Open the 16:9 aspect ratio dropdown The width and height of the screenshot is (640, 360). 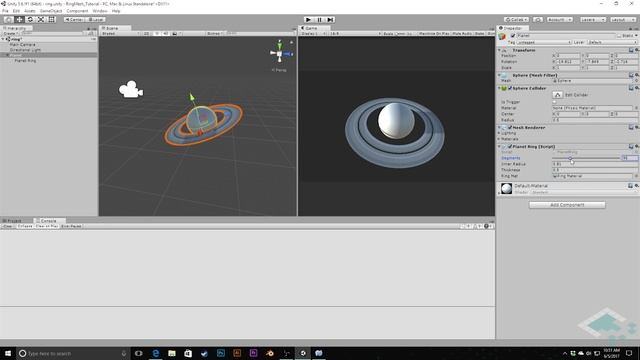point(354,33)
